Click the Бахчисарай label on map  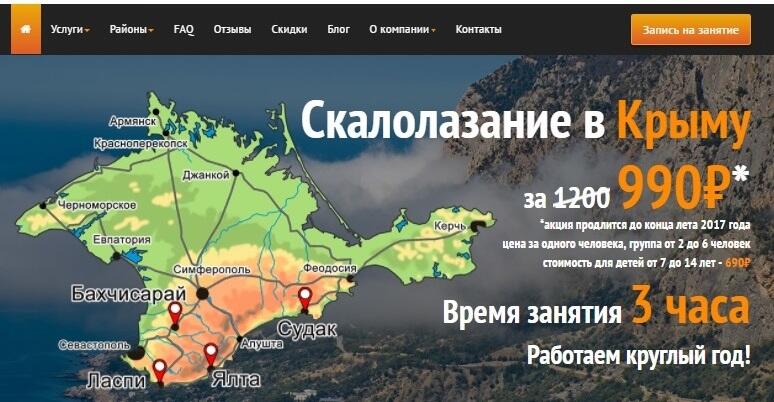coord(128,294)
